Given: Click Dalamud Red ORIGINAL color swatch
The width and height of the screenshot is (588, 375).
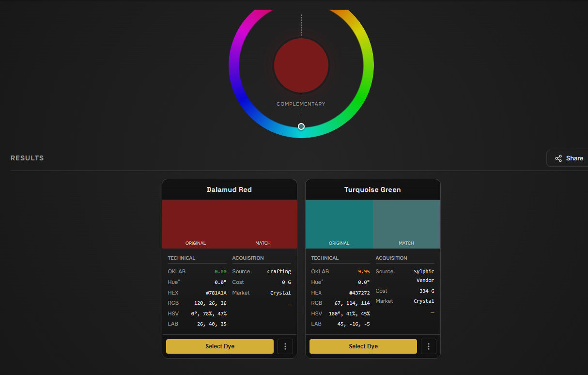Looking at the screenshot, I should pyautogui.click(x=196, y=224).
